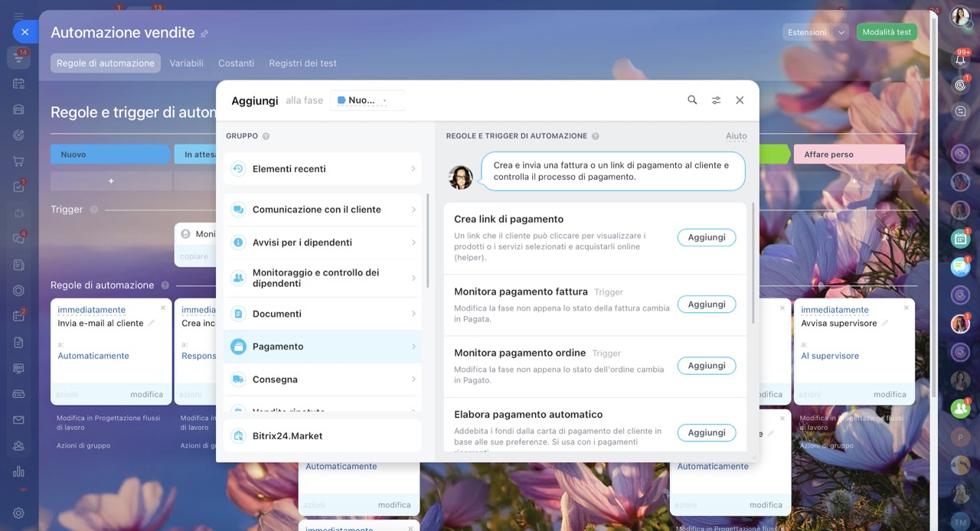This screenshot has height=531, width=980.
Task: Click modifica on Invia e-mail al cliente card
Action: coord(146,394)
